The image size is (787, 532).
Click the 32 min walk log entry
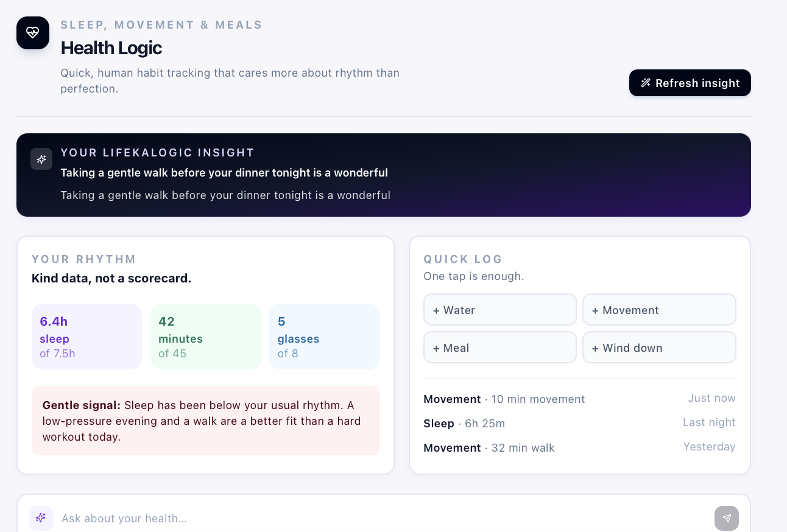click(x=580, y=447)
